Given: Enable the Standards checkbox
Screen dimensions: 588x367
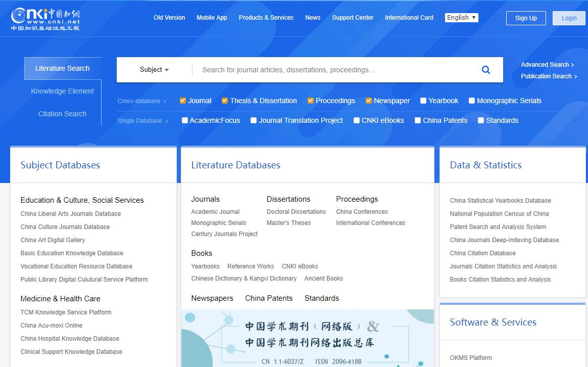Looking at the screenshot, I should coord(481,120).
